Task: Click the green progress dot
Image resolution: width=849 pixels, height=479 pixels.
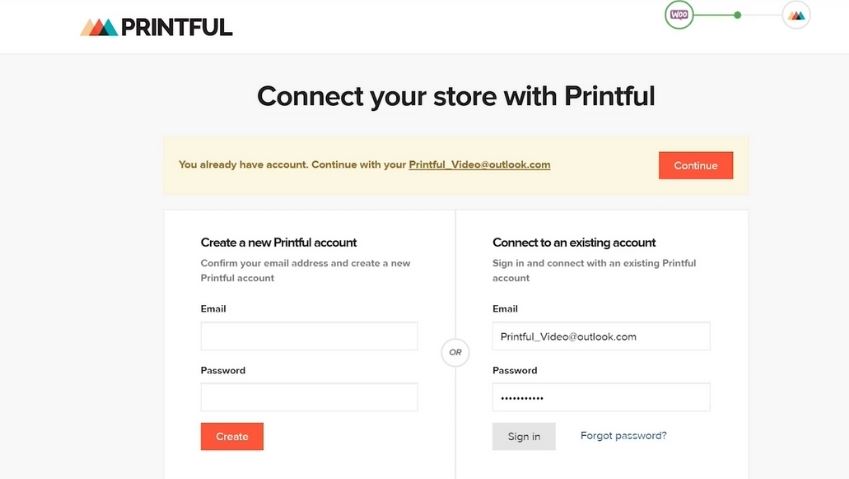Action: pyautogui.click(x=737, y=15)
